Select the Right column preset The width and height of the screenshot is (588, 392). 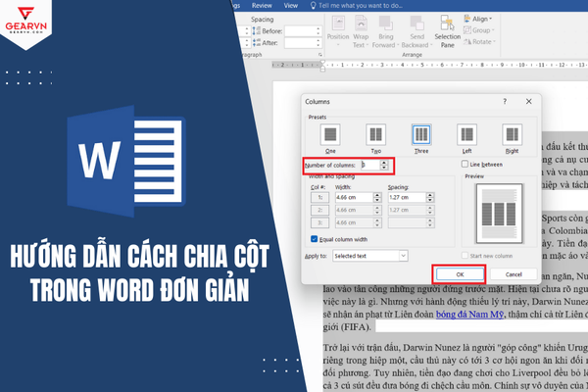click(513, 134)
